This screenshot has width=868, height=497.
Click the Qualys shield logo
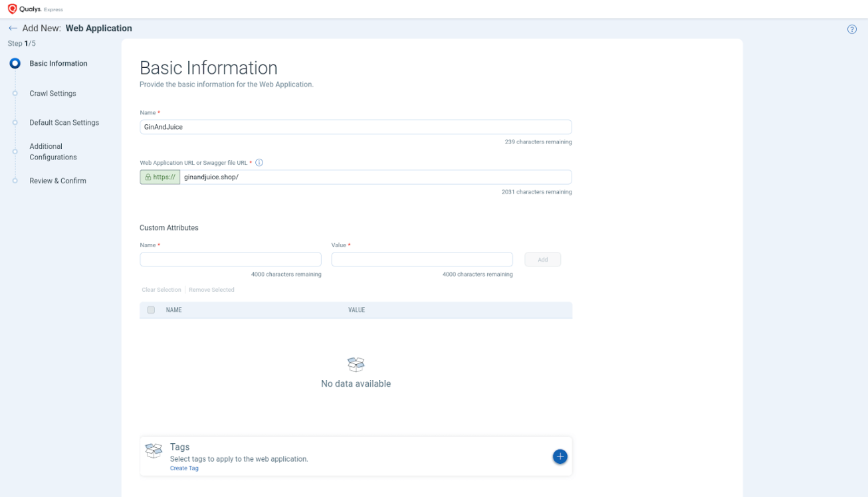tap(12, 9)
